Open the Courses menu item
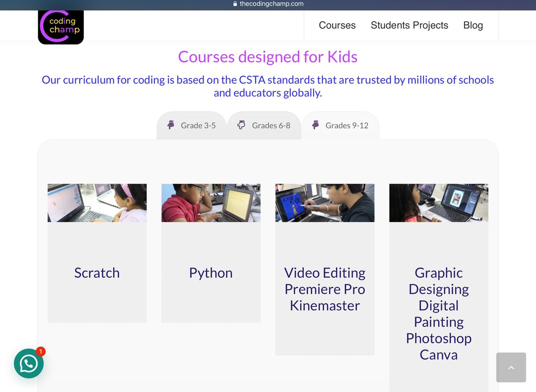This screenshot has height=392, width=536. (337, 25)
